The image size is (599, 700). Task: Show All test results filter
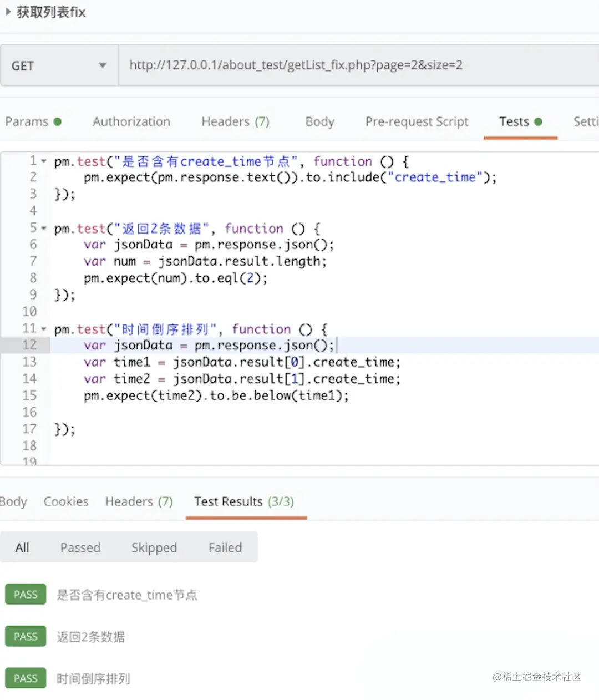(22, 547)
